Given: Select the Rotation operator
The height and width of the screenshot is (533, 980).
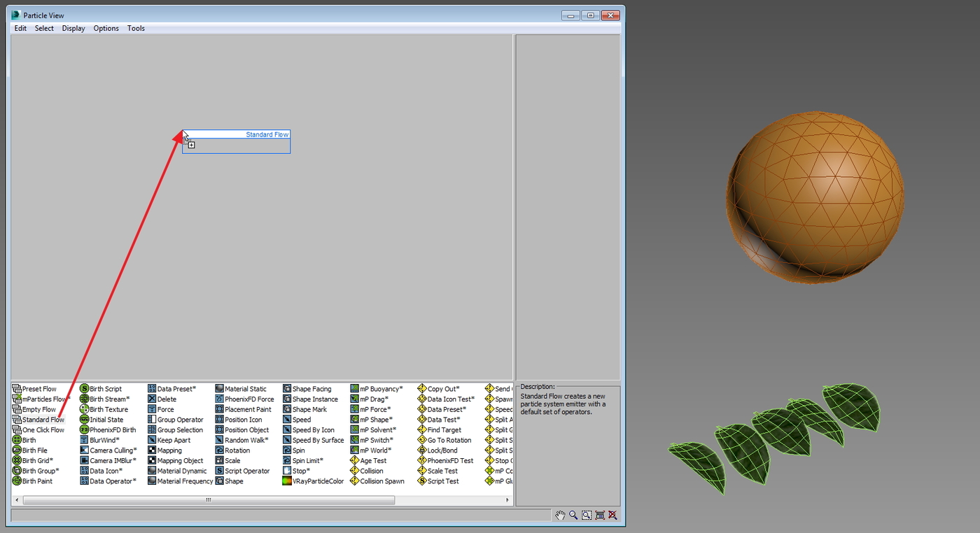Looking at the screenshot, I should (232, 450).
